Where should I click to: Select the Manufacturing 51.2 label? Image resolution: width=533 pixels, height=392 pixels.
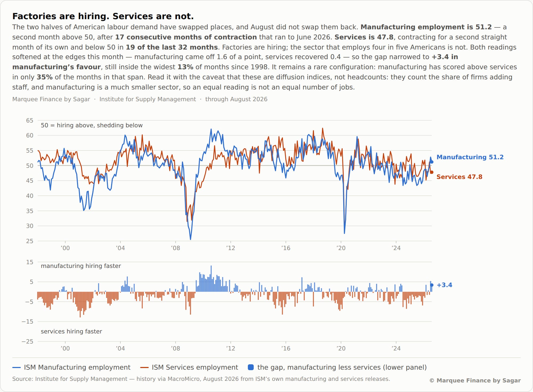[x=470, y=157]
